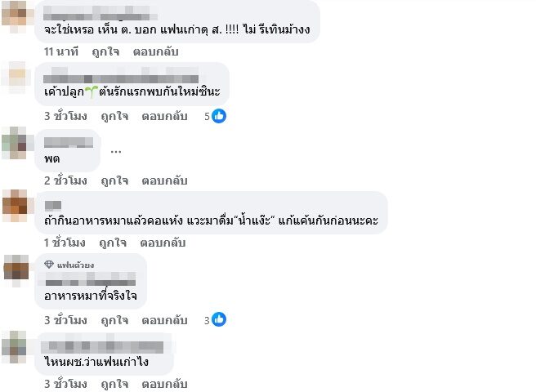
Task: Click the diamond fan badge icon
Action: coord(49,264)
